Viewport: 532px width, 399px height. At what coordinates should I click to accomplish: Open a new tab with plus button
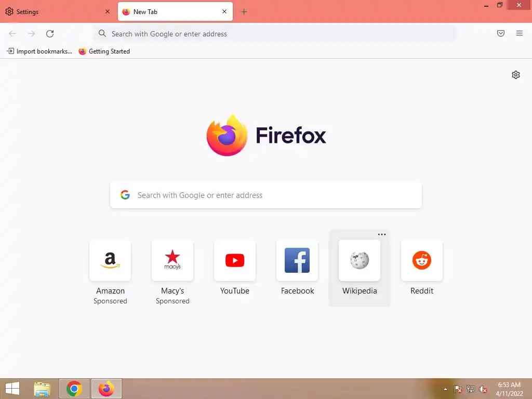pyautogui.click(x=244, y=12)
